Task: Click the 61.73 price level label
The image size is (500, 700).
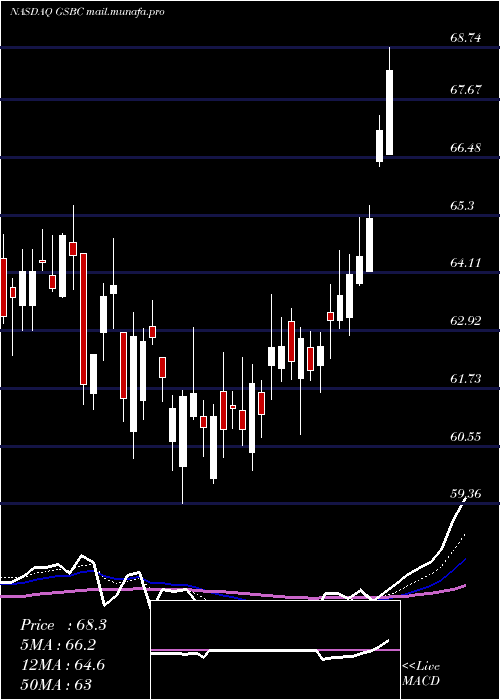Action: point(466,379)
